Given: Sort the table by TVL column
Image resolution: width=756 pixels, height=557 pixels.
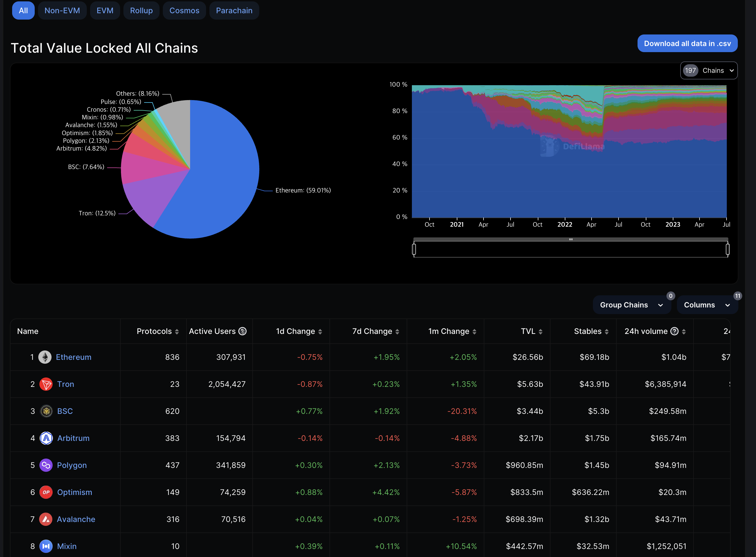Looking at the screenshot, I should pyautogui.click(x=540, y=332).
